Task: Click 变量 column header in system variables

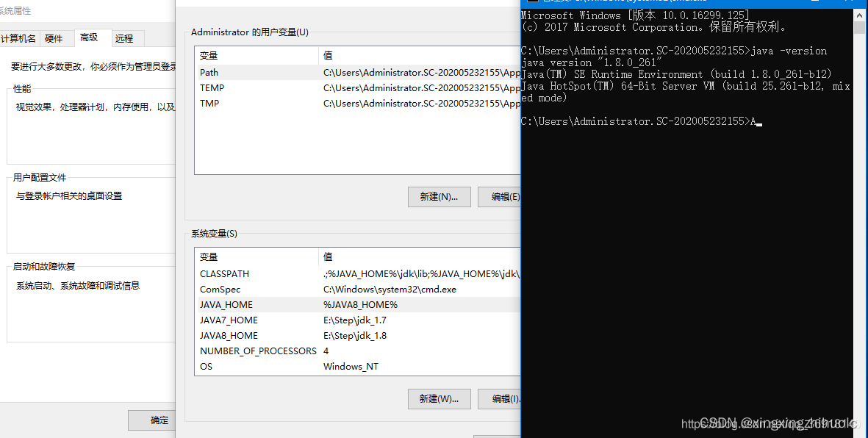Action: coord(257,257)
